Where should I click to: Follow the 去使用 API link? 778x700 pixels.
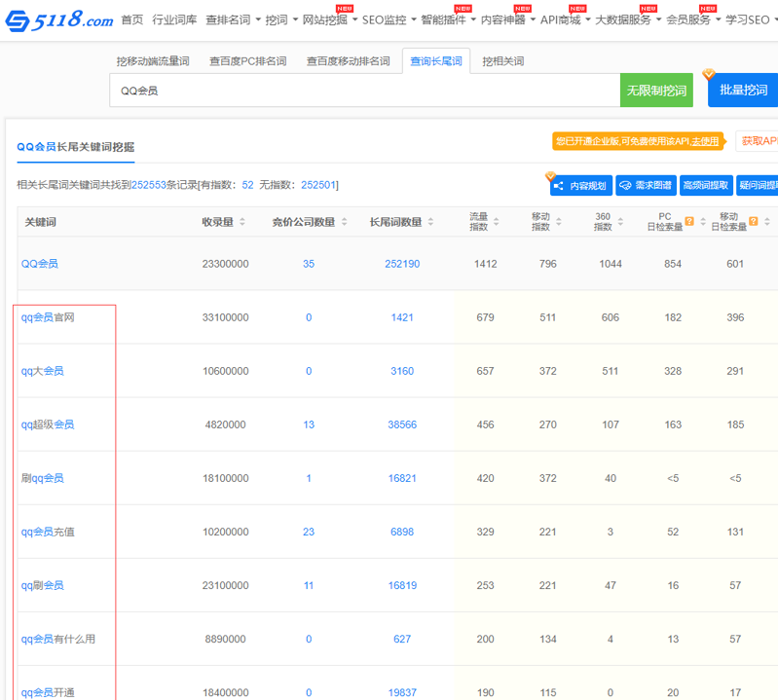click(705, 141)
